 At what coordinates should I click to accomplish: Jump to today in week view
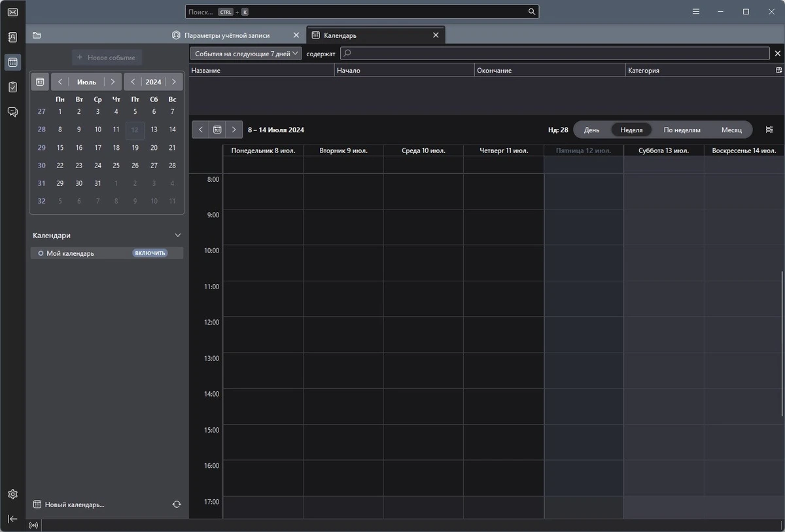[x=218, y=130]
